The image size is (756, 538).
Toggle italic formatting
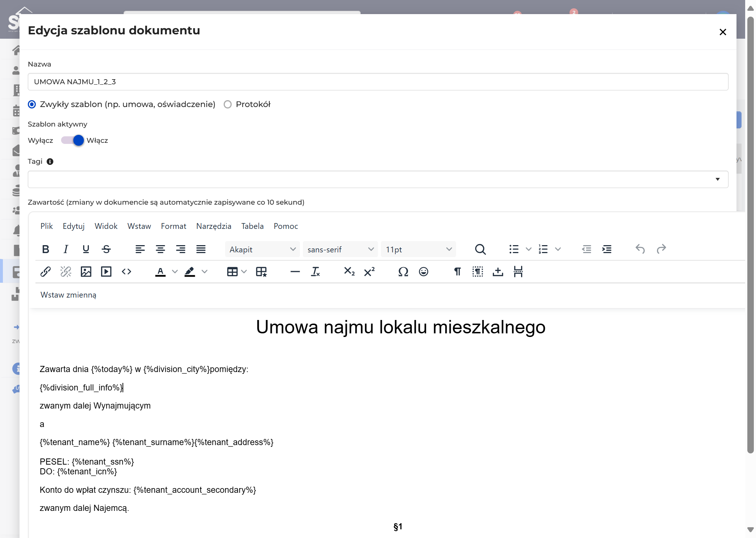tap(66, 249)
